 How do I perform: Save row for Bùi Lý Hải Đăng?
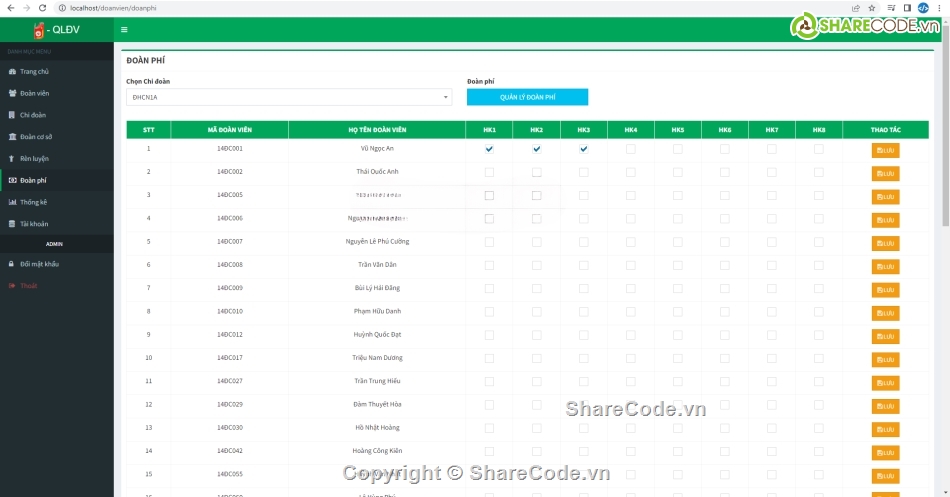click(885, 290)
